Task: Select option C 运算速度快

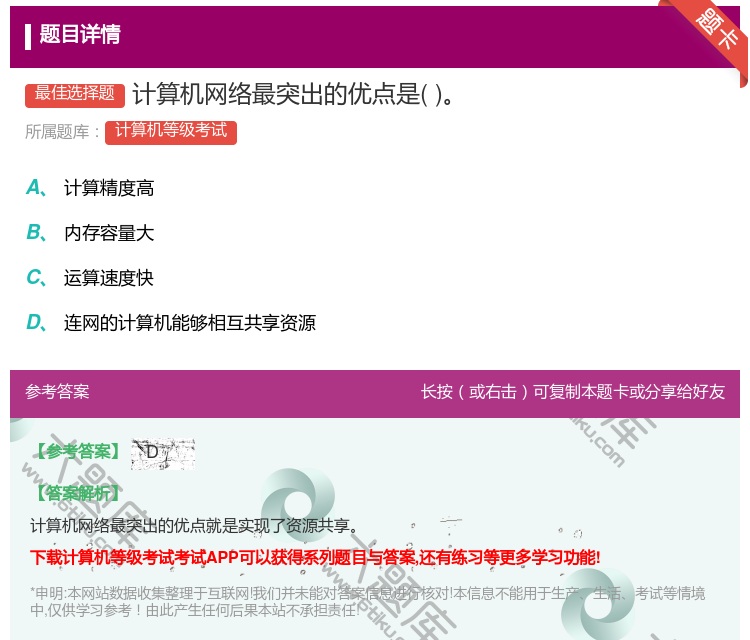Action: [90, 278]
